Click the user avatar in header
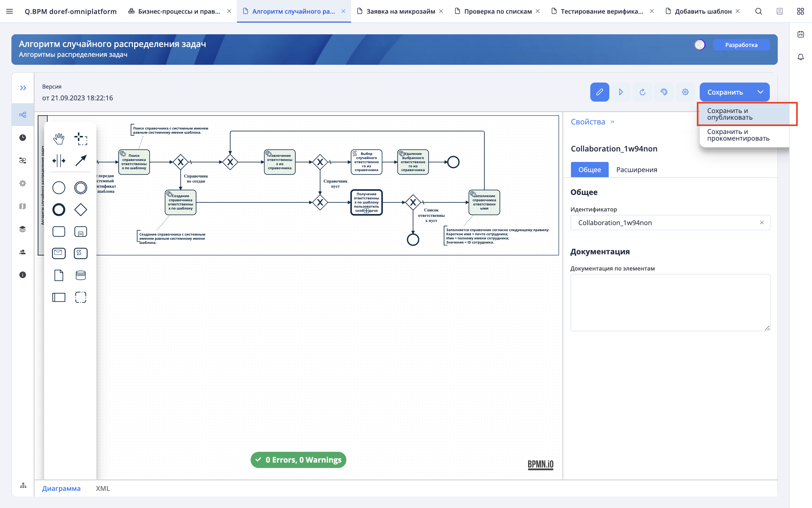 (700, 45)
